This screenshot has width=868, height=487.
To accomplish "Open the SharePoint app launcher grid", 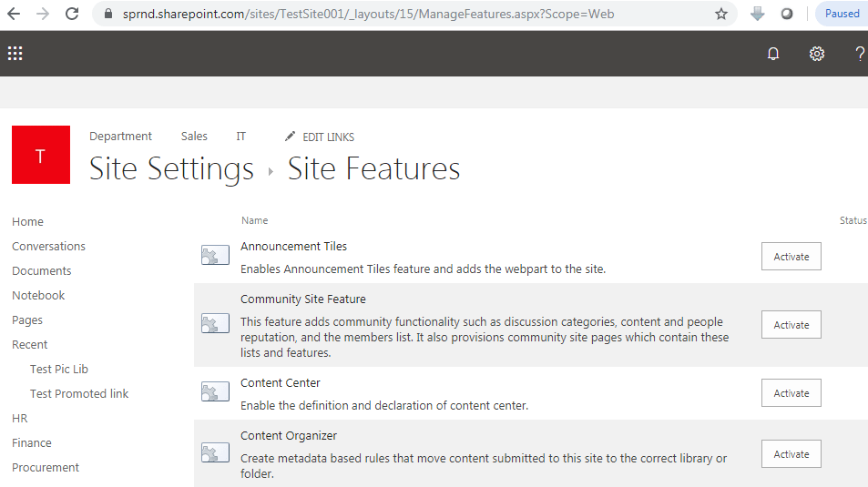I will (x=15, y=54).
